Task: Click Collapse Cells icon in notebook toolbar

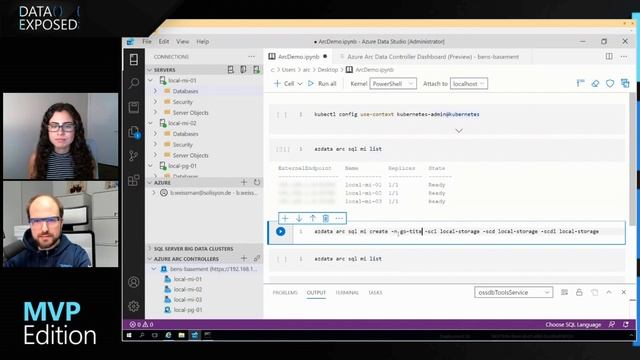Action: tap(580, 84)
